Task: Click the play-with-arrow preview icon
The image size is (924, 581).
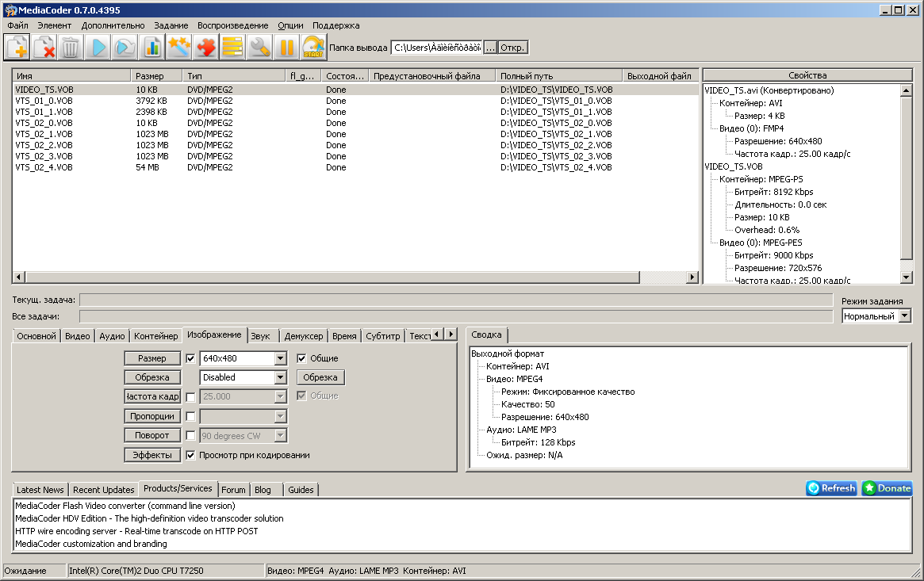Action: [x=125, y=47]
